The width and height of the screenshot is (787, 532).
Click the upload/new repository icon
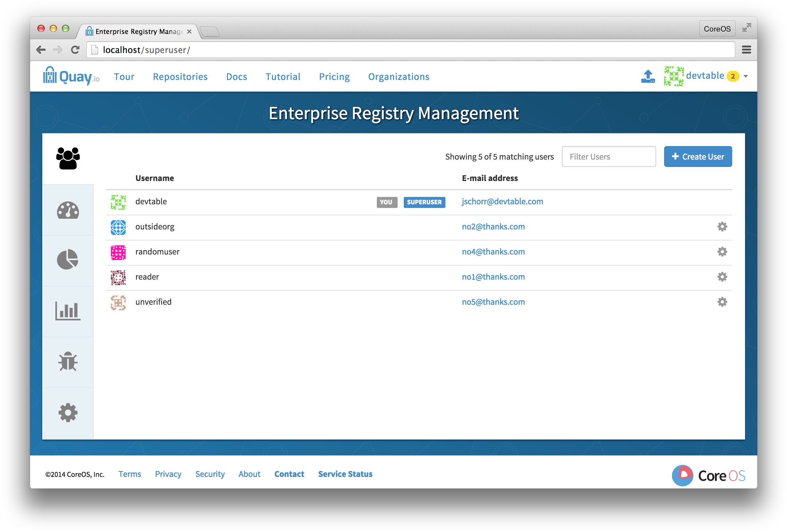click(x=648, y=77)
